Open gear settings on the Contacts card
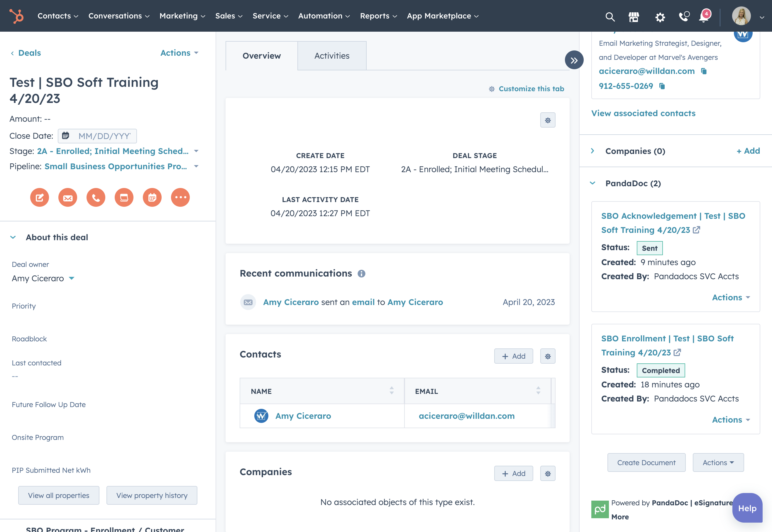772x532 pixels. pyautogui.click(x=548, y=356)
